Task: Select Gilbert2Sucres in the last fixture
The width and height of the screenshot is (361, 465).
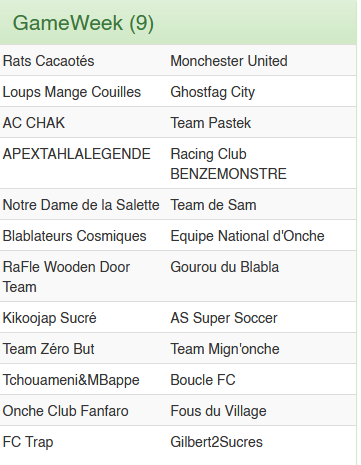Action: pos(216,442)
